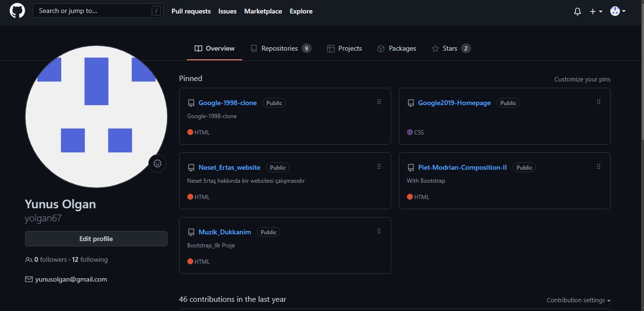Image resolution: width=644 pixels, height=311 pixels.
Task: Click the email envelope icon
Action: point(29,279)
